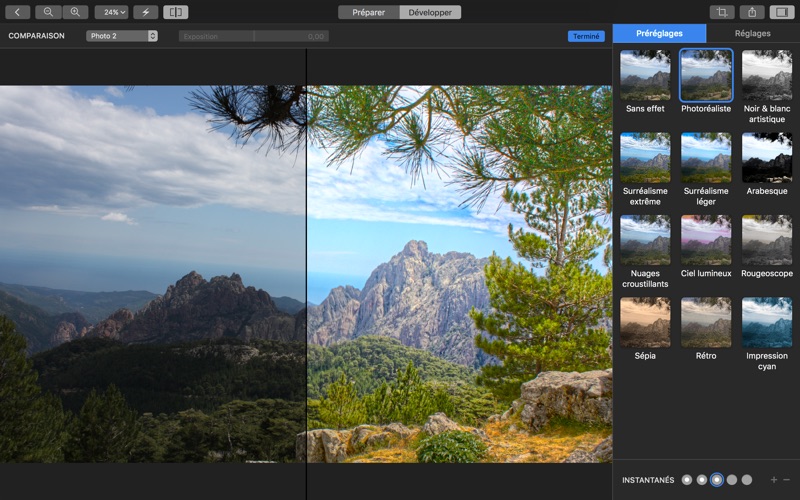Click the processed HDR photo on the right
The height and width of the screenshot is (500, 800).
click(x=459, y=274)
